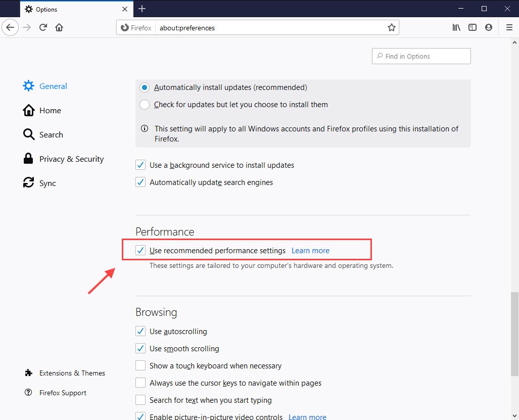Viewport: 519px width, 420px height.
Task: Click the Search magnifier icon in sidebar
Action: (x=28, y=134)
